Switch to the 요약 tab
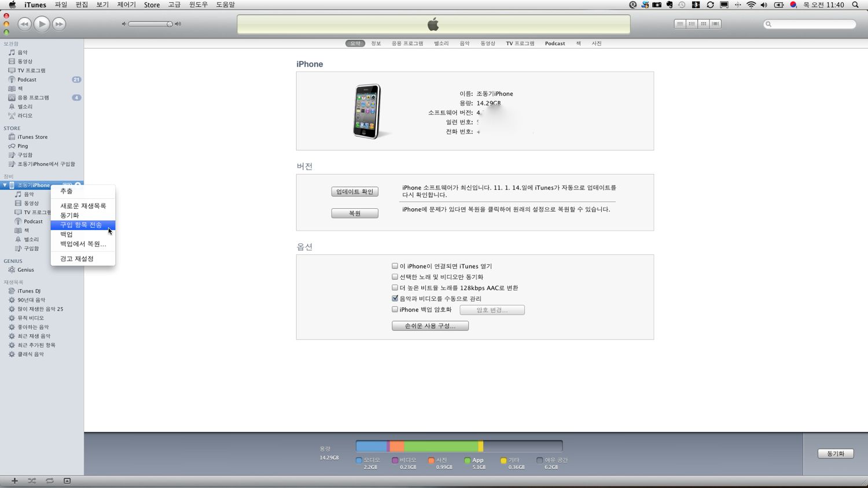 pyautogui.click(x=355, y=43)
